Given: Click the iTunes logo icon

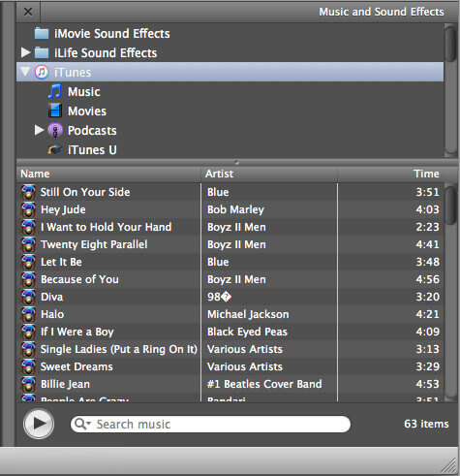Looking at the screenshot, I should point(42,72).
